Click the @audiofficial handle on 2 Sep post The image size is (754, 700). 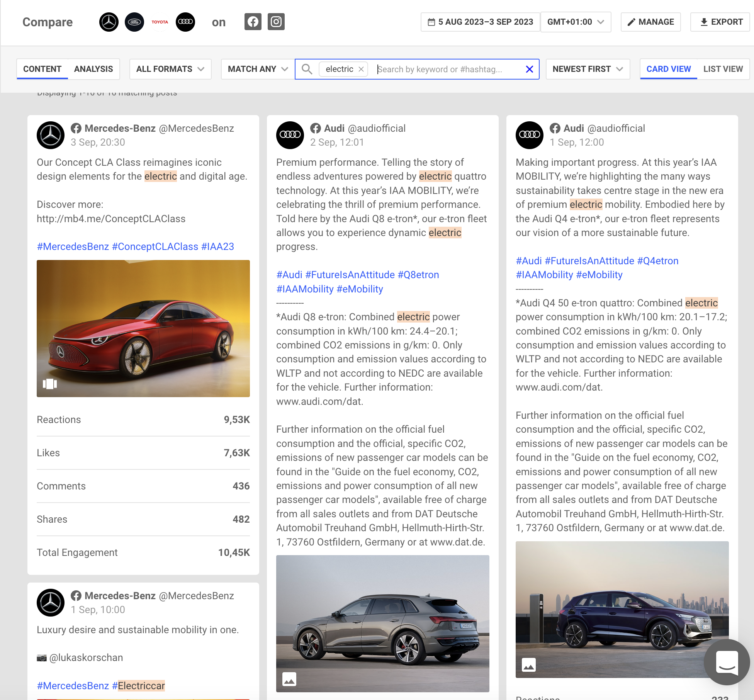tap(377, 128)
